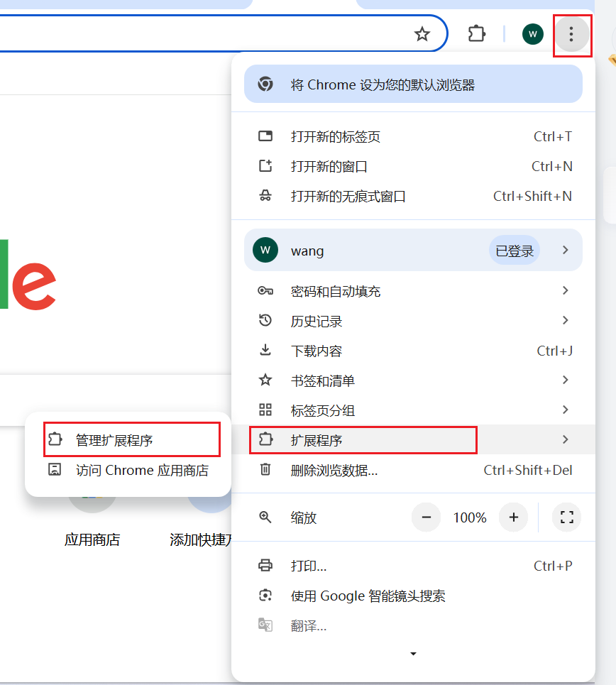Enter fullscreen mode using the fullscreen icon
The image size is (616, 685).
(566, 517)
